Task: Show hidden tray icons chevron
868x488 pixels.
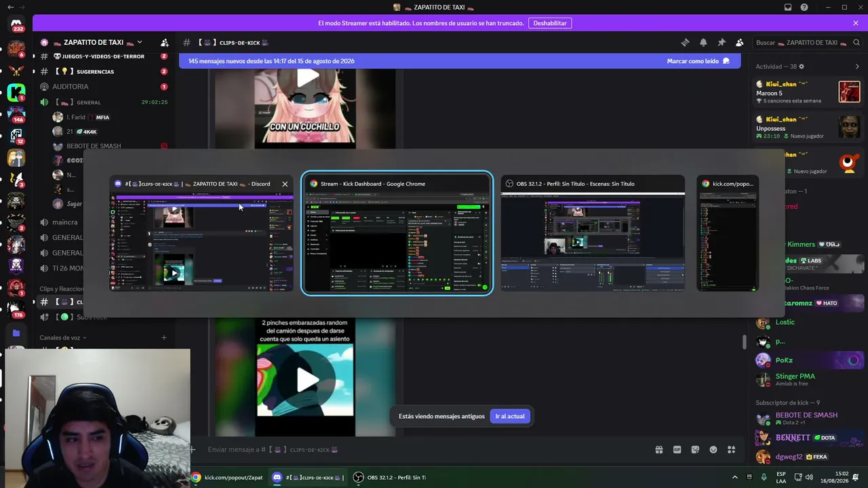Action: (x=734, y=477)
